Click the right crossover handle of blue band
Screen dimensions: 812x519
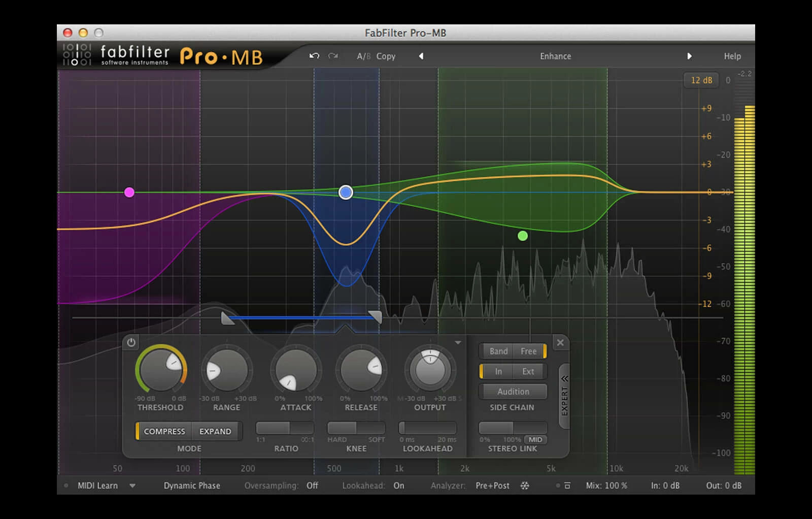click(x=375, y=317)
